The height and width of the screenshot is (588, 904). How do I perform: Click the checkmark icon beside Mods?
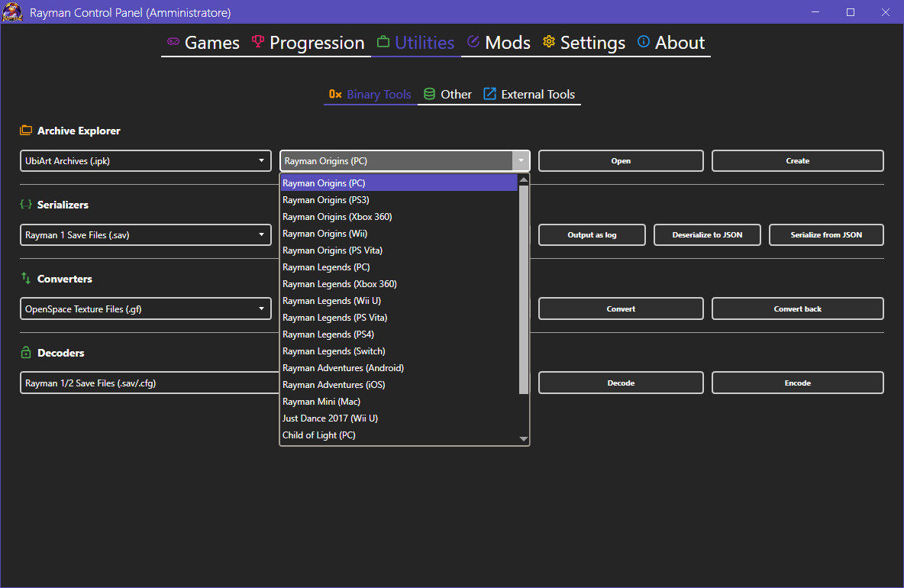(x=473, y=43)
